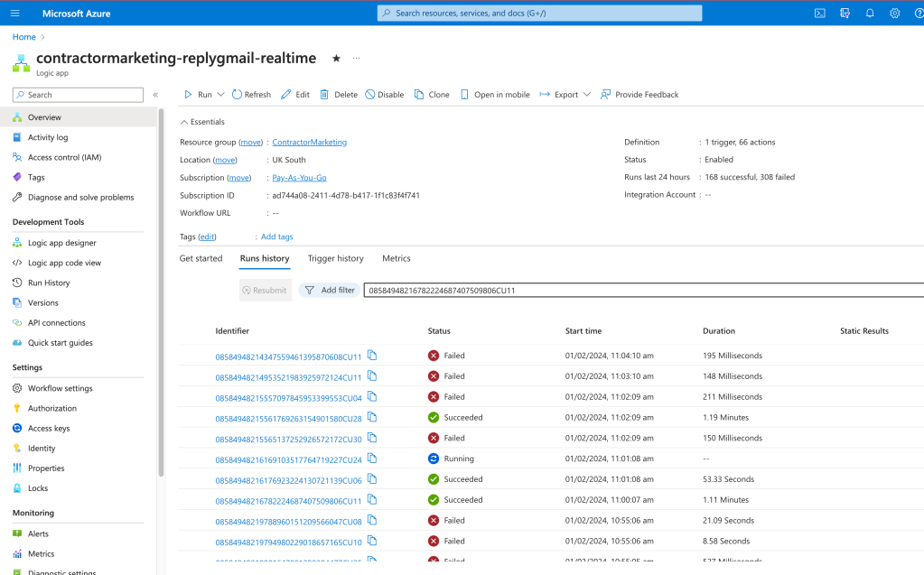Select the Runs history tab
Image resolution: width=924 pixels, height=575 pixels.
pyautogui.click(x=265, y=258)
